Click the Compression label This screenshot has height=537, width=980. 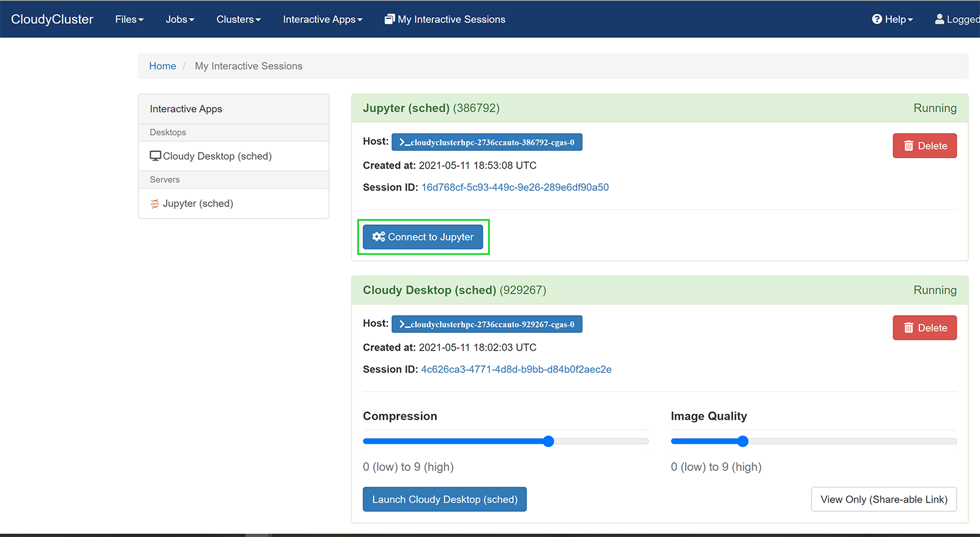[400, 416]
